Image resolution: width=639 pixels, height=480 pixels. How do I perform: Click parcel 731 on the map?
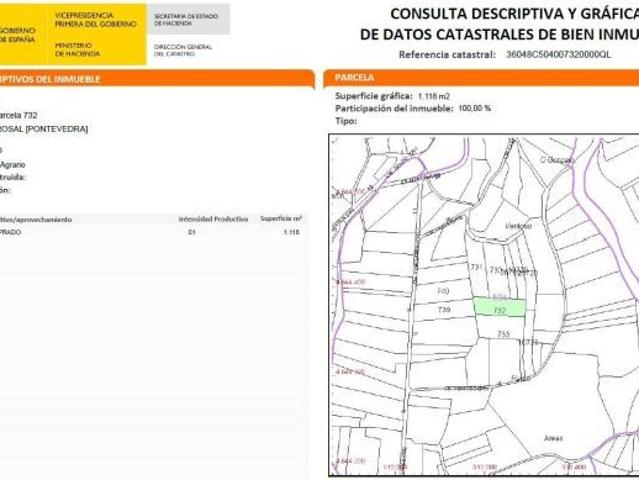pyautogui.click(x=476, y=267)
